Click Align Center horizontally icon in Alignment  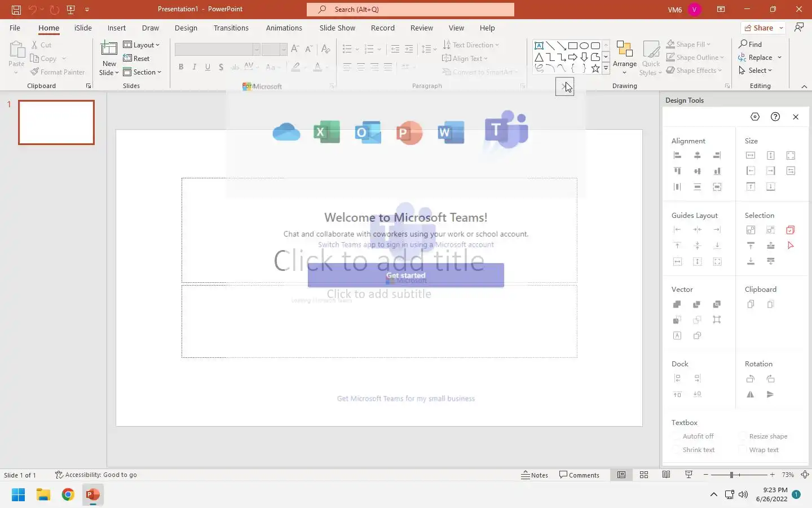[x=698, y=156]
